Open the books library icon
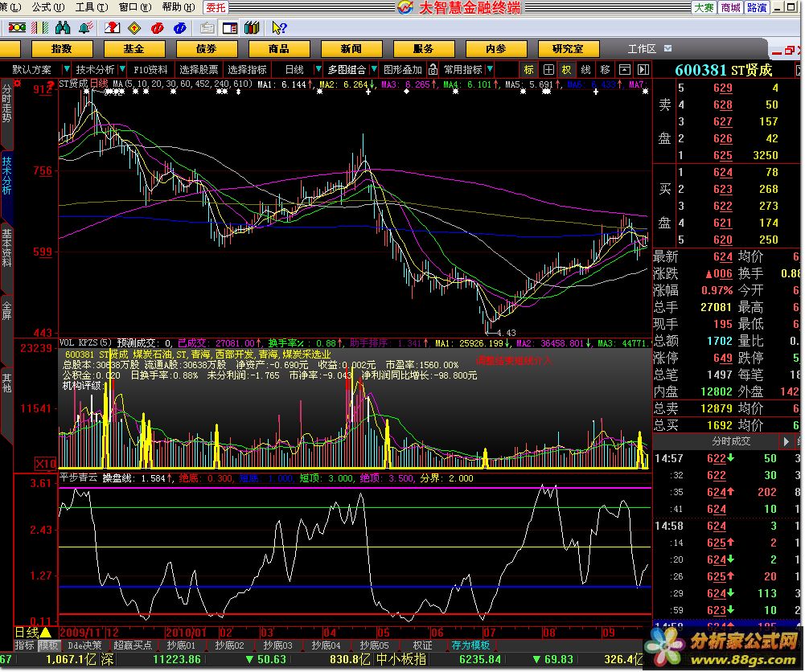Viewport: 805px width, 672px height. pyautogui.click(x=252, y=27)
